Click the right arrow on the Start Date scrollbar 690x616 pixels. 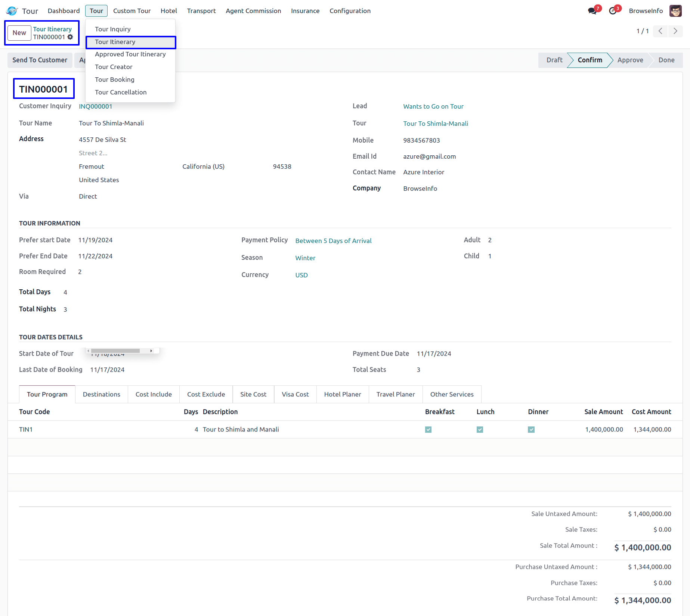[x=151, y=351]
